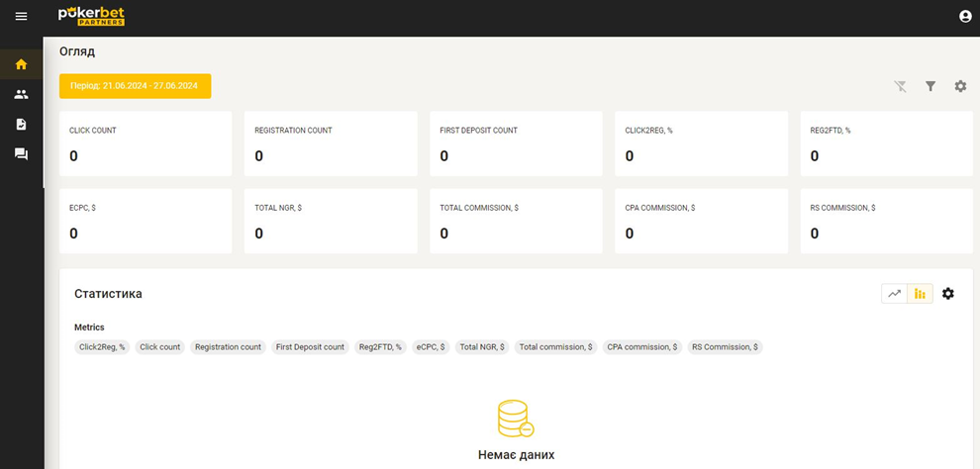This screenshot has width=980, height=469.
Task: Toggle the Click2Reg, % metric chip
Action: [x=102, y=347]
